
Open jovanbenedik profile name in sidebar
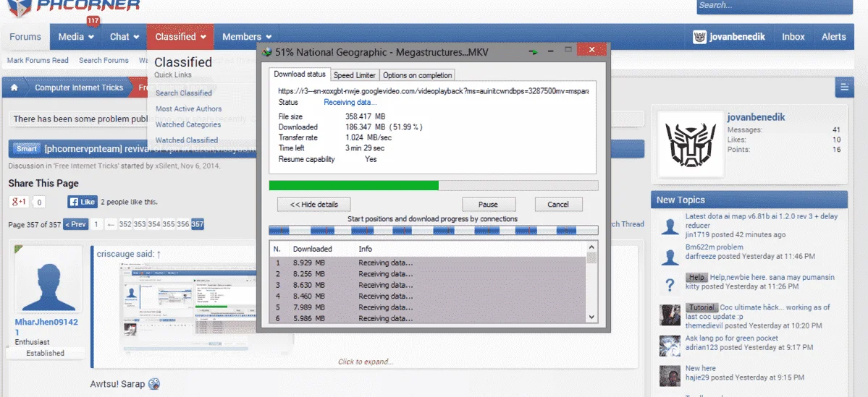pos(756,117)
